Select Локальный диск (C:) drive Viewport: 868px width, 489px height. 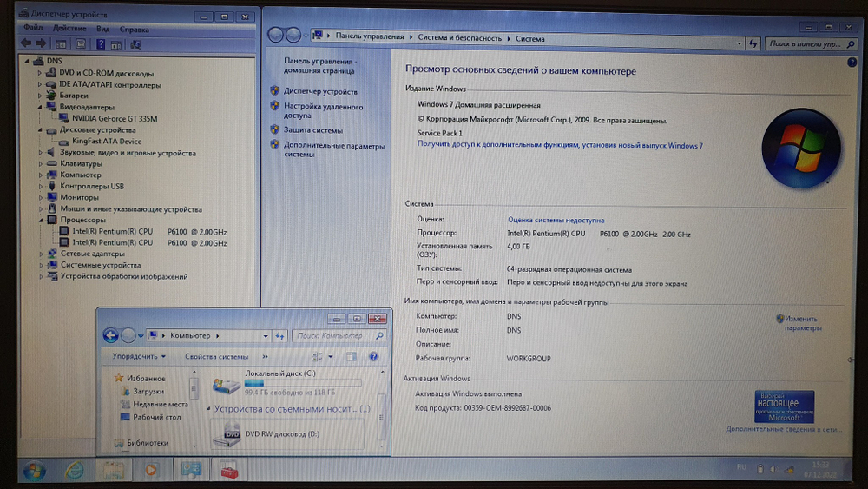coord(286,383)
